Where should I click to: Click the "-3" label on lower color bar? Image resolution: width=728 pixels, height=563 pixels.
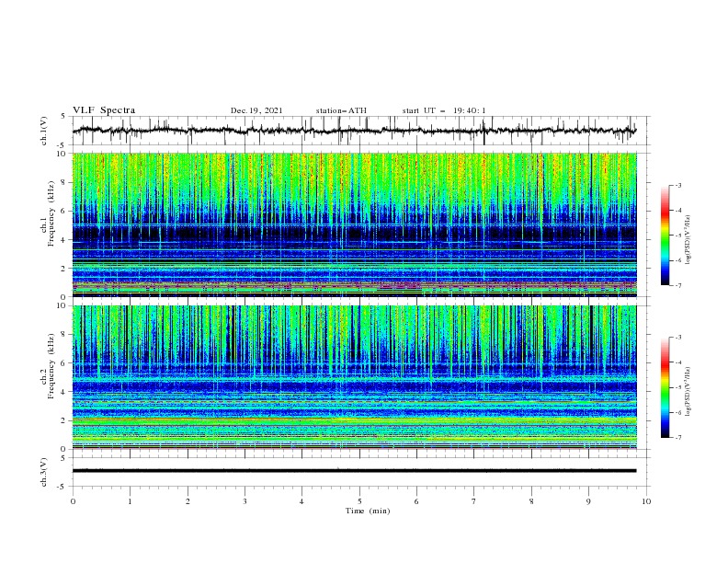pos(677,338)
